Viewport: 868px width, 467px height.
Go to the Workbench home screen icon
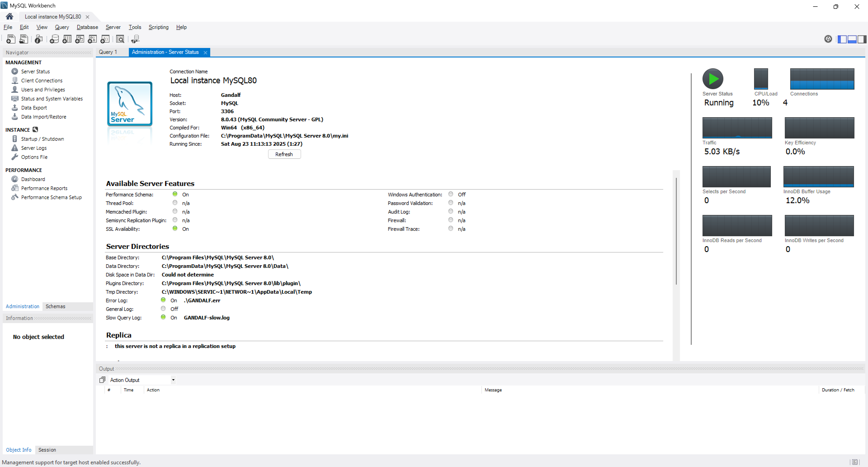[x=9, y=16]
